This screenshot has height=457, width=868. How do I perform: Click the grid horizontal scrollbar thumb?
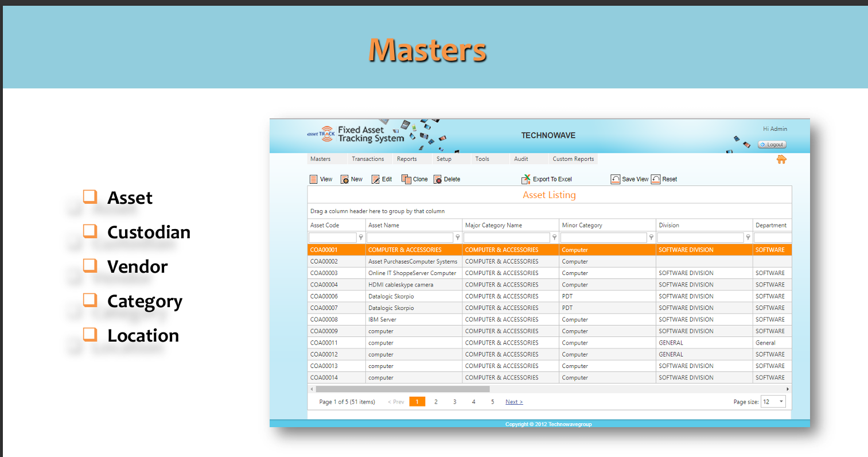402,389
